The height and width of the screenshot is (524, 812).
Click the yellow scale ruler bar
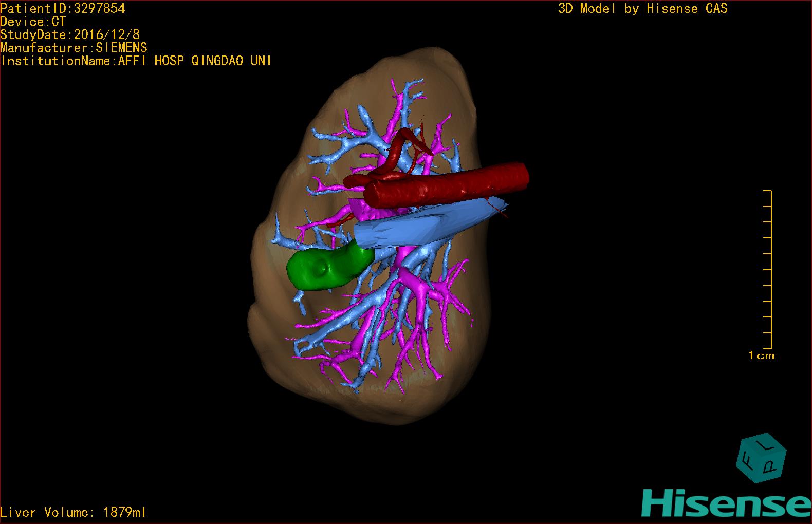(x=768, y=270)
